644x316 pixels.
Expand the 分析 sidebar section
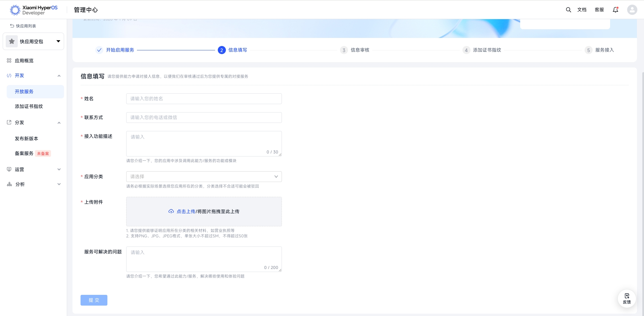click(59, 184)
